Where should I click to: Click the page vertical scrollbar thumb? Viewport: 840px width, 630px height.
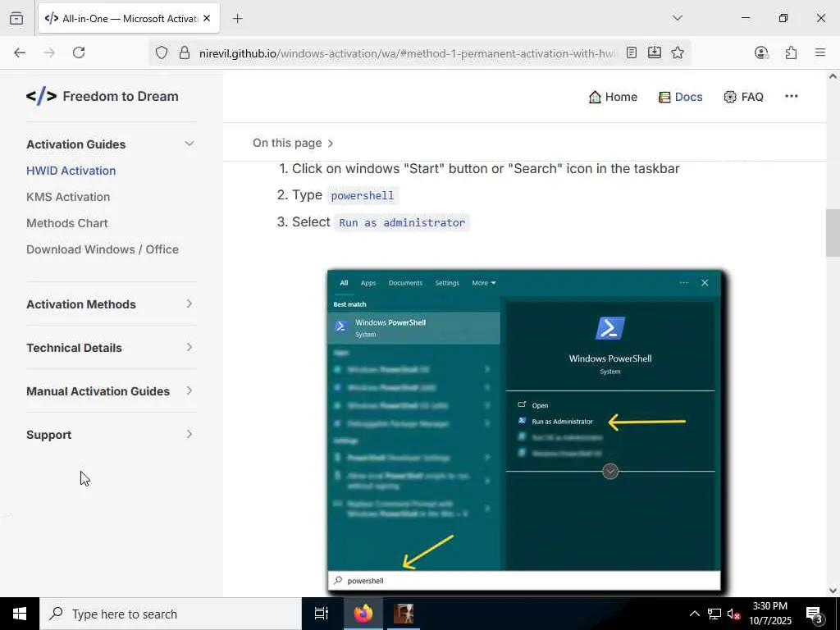(x=833, y=234)
